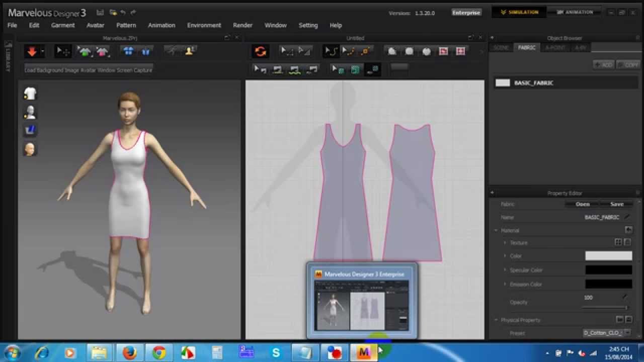Select the 3D Select/Move tool

tap(63, 51)
